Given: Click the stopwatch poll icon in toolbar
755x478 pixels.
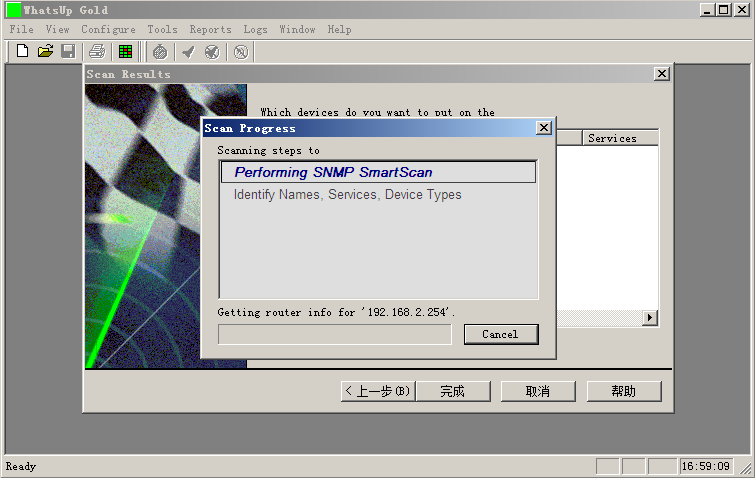Looking at the screenshot, I should click(160, 52).
